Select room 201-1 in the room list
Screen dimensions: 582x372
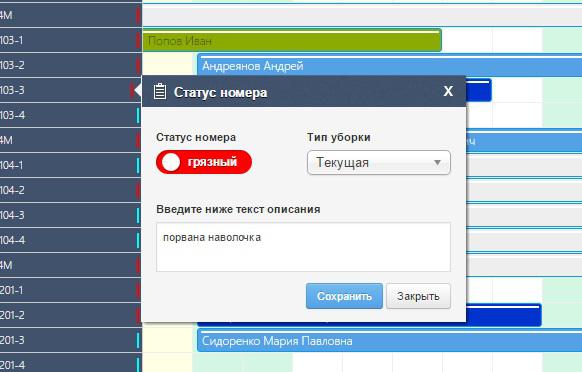(x=70, y=290)
